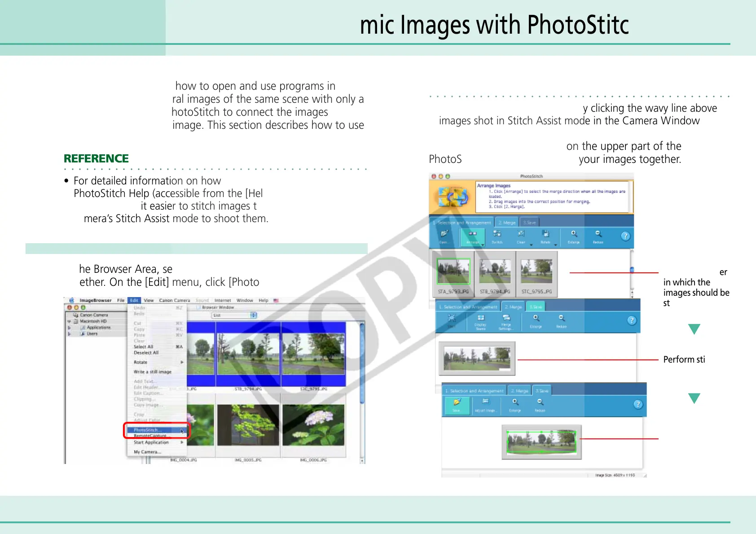Viewport: 756px width, 534px height.
Task: Click the Edit menu in the menu bar
Action: (x=134, y=300)
